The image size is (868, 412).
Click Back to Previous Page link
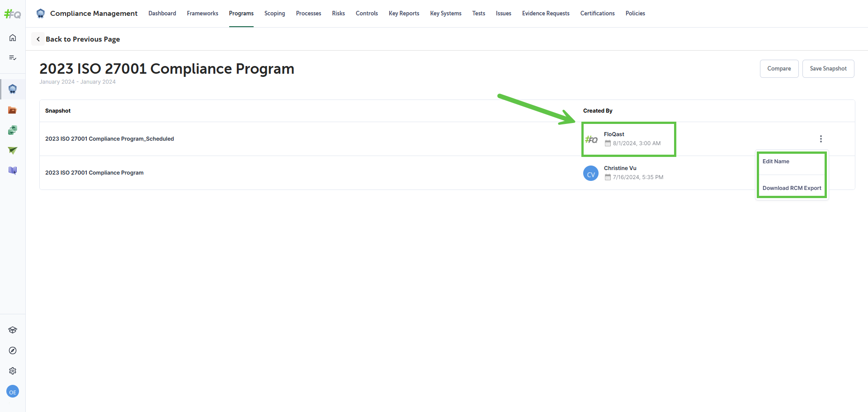click(x=83, y=39)
